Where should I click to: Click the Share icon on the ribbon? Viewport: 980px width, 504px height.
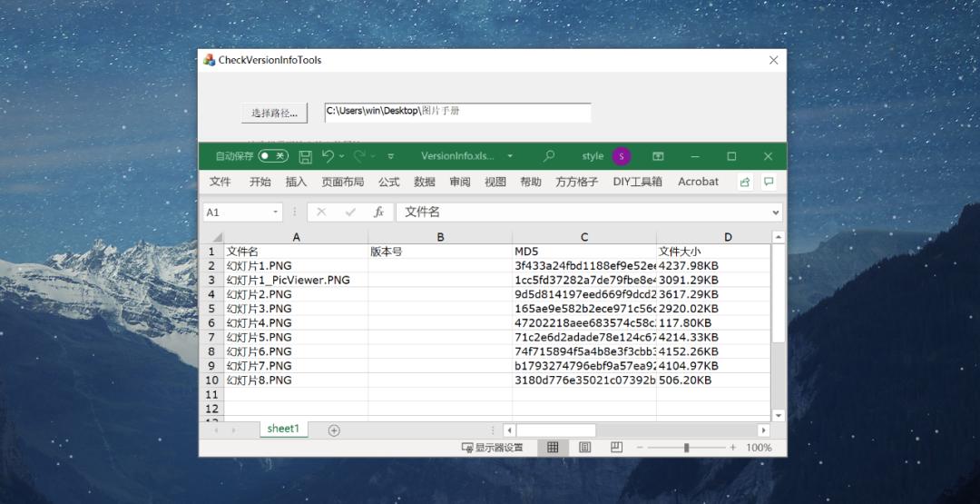pyautogui.click(x=744, y=182)
